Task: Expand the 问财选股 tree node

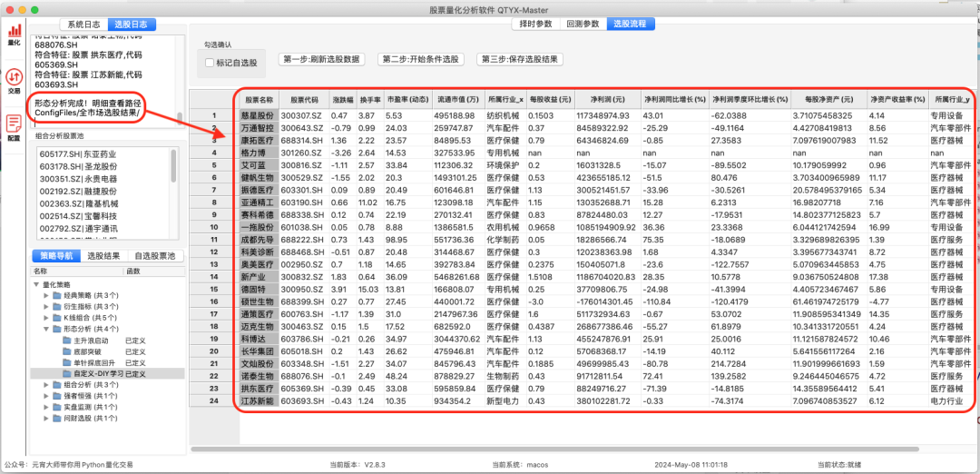Action: pos(47,419)
